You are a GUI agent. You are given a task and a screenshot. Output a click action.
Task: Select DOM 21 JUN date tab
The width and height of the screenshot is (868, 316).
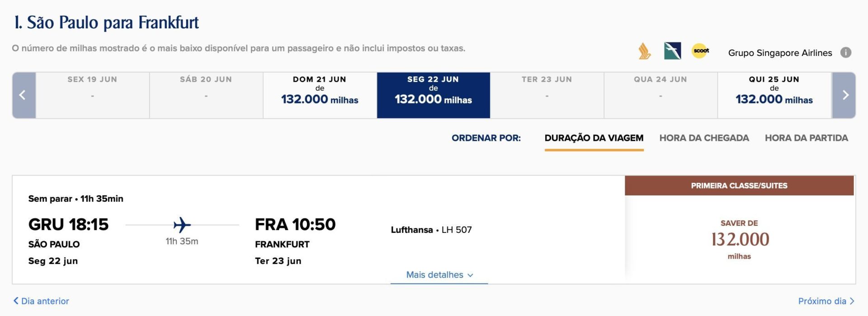click(320, 95)
